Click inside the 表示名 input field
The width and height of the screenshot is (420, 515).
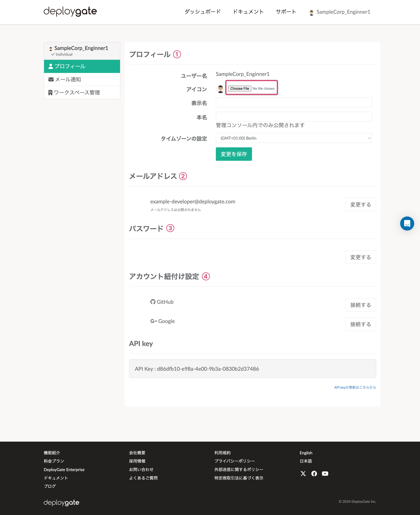coord(293,102)
